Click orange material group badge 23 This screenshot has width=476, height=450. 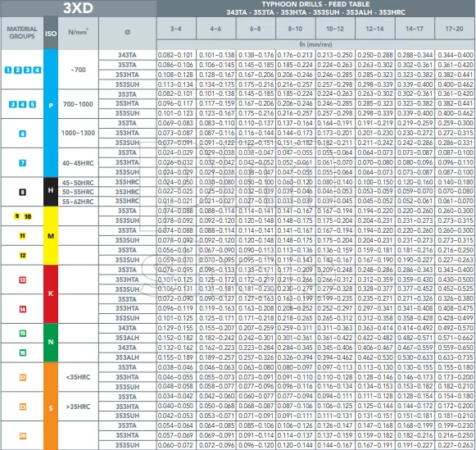click(x=22, y=407)
